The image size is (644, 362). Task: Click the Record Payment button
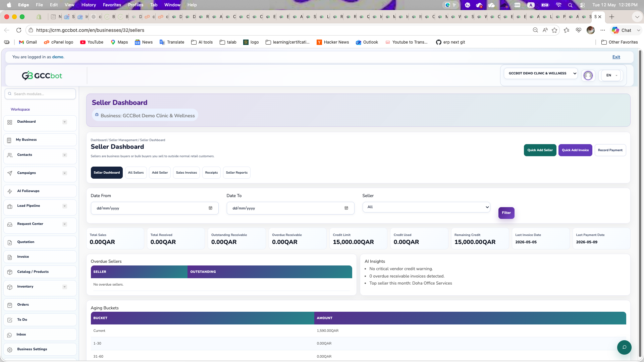610,150
